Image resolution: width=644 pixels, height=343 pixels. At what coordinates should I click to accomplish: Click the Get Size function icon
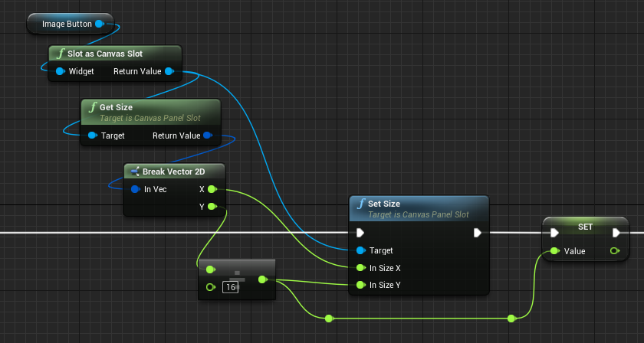click(94, 107)
